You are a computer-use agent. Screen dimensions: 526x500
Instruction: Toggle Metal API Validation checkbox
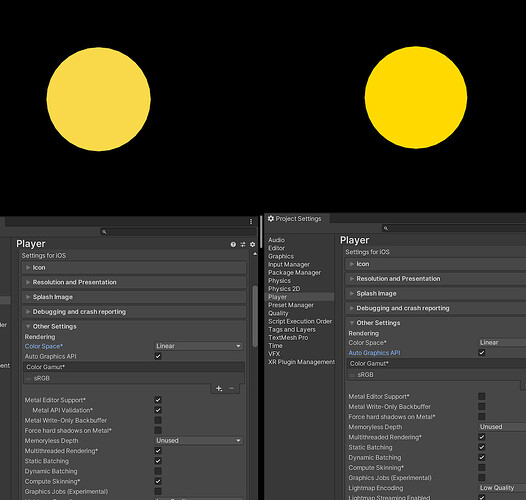tap(158, 410)
